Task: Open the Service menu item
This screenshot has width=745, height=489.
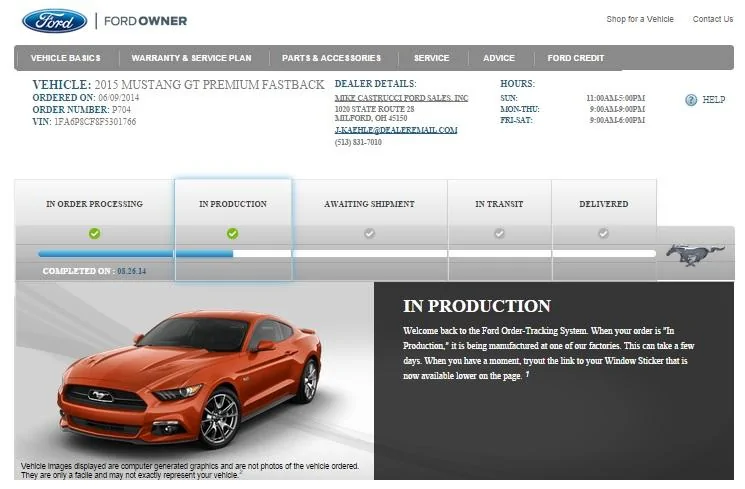Action: [x=431, y=58]
